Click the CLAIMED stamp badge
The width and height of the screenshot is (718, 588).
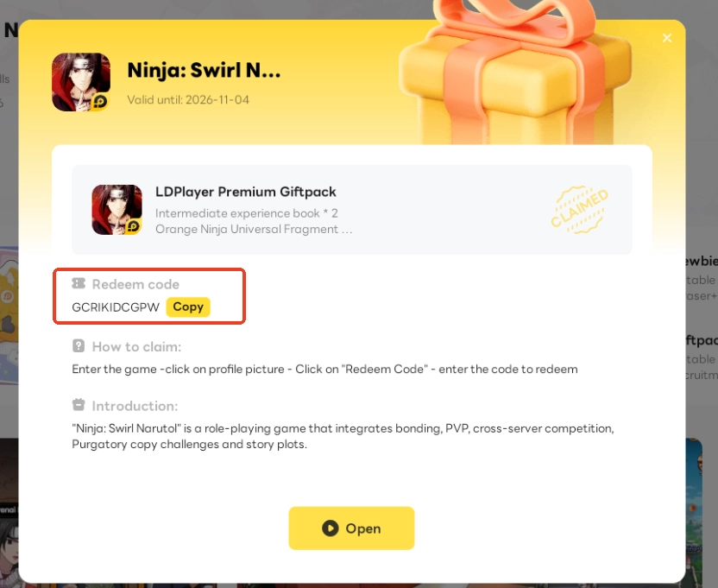(x=580, y=210)
